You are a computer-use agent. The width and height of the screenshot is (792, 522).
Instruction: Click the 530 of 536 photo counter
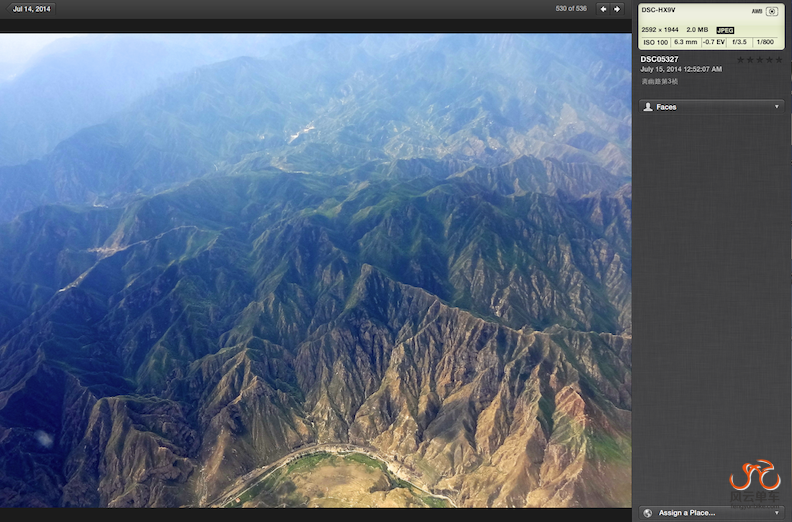tap(571, 9)
